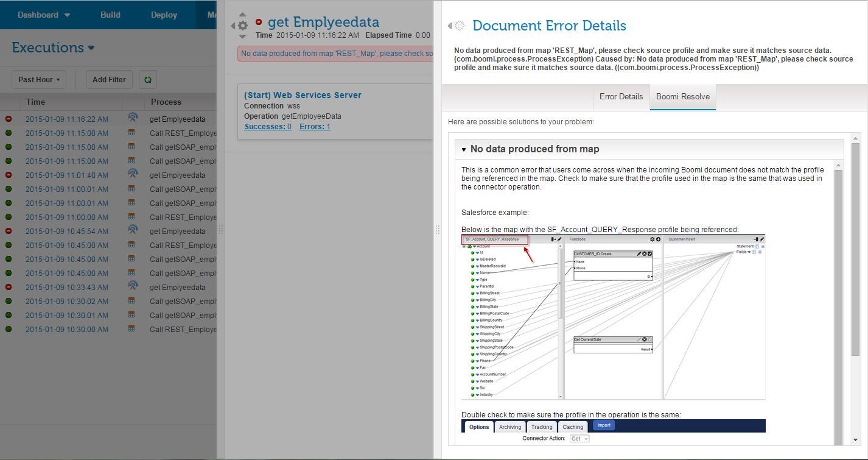The width and height of the screenshot is (868, 460).
Task: Open execution time link 2015-01-09 10:45:54 AM
Action: coord(67,231)
